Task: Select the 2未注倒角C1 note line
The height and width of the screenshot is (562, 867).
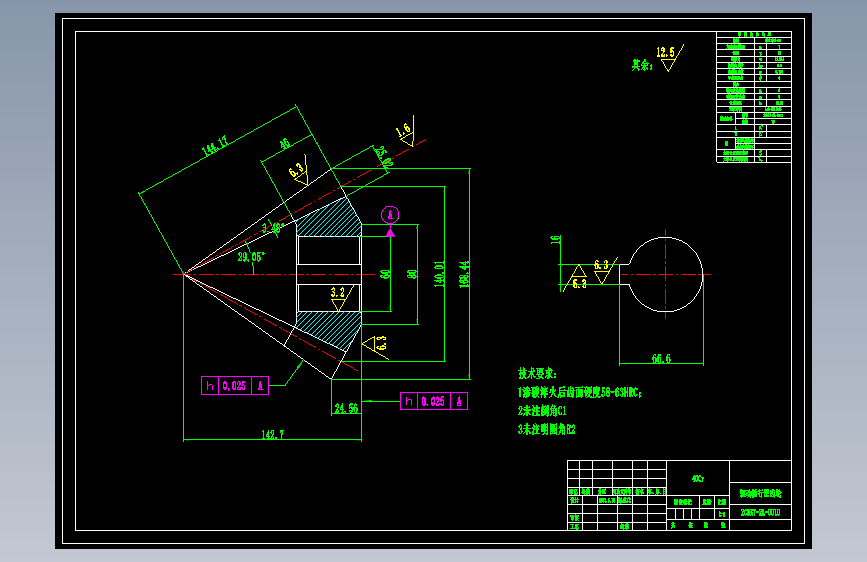Action: (542, 410)
